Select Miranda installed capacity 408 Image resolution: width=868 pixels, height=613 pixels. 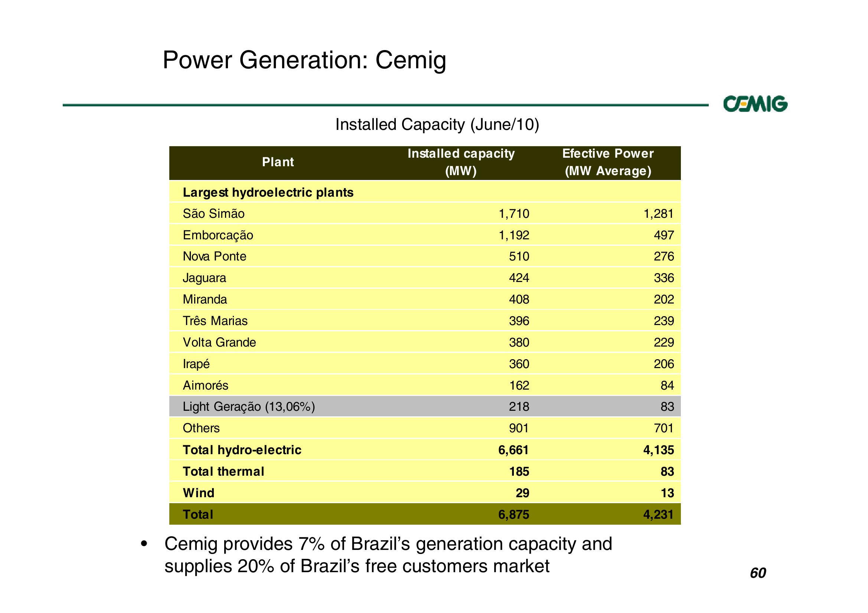pos(519,300)
